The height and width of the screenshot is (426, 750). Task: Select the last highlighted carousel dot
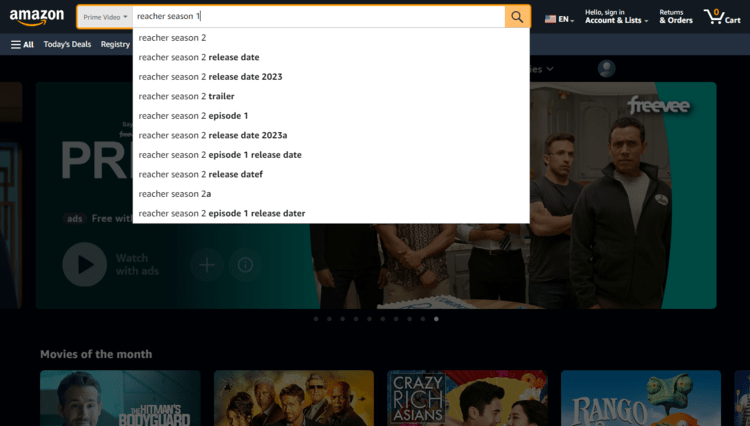[x=436, y=319]
